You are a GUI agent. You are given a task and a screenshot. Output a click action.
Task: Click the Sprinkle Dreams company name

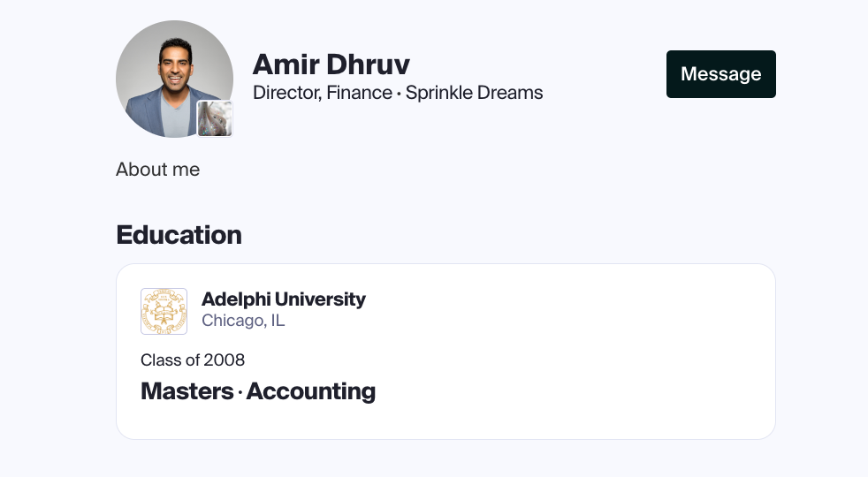[x=474, y=93]
